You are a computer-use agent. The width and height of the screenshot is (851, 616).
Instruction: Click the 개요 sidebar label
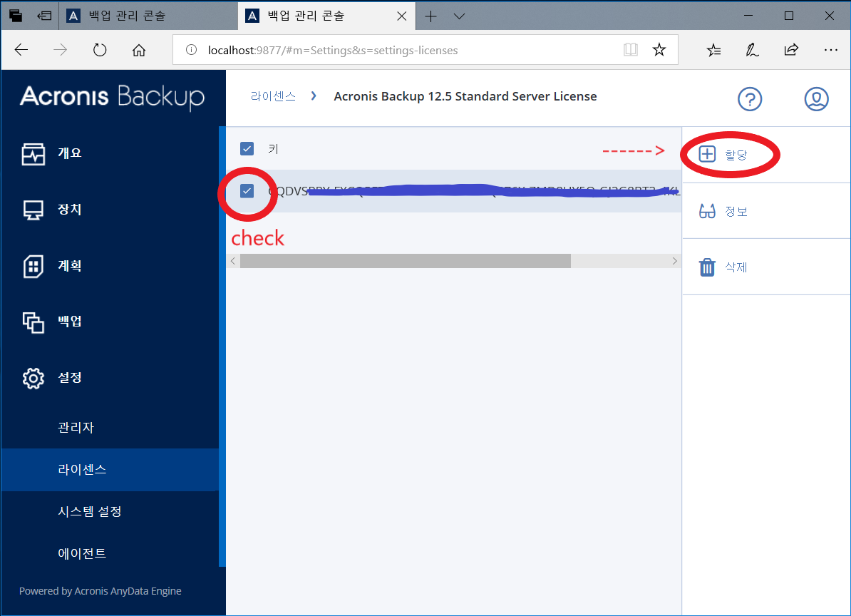click(70, 153)
